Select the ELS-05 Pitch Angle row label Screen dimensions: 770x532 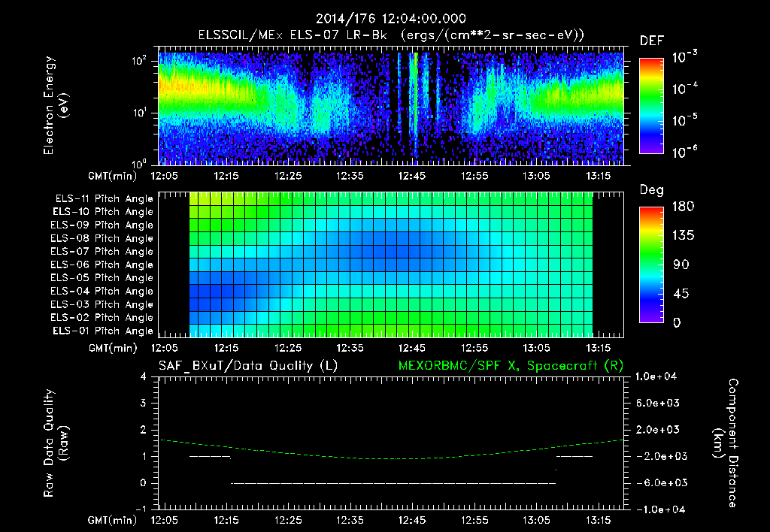click(x=102, y=278)
